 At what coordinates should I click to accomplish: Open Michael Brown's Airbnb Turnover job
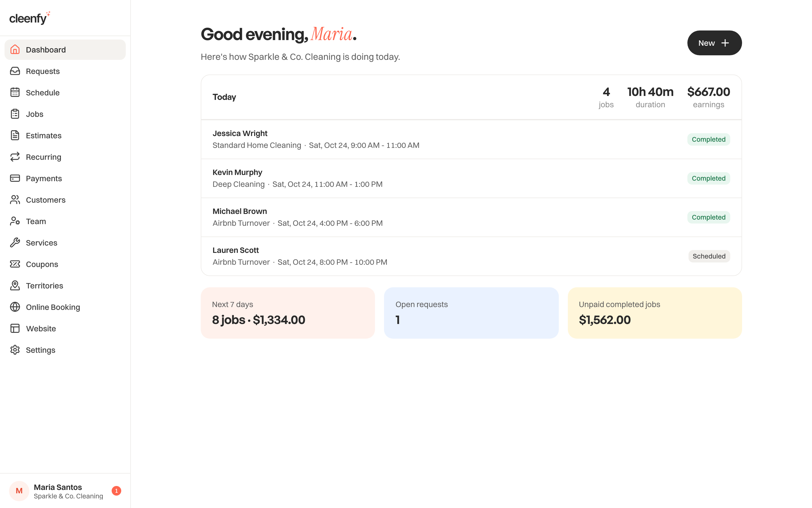[x=471, y=217]
